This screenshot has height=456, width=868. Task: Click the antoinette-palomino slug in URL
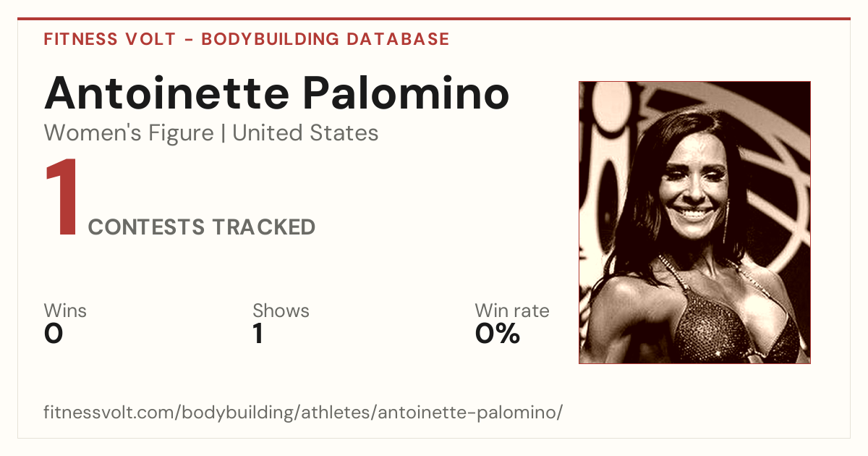[x=467, y=413]
